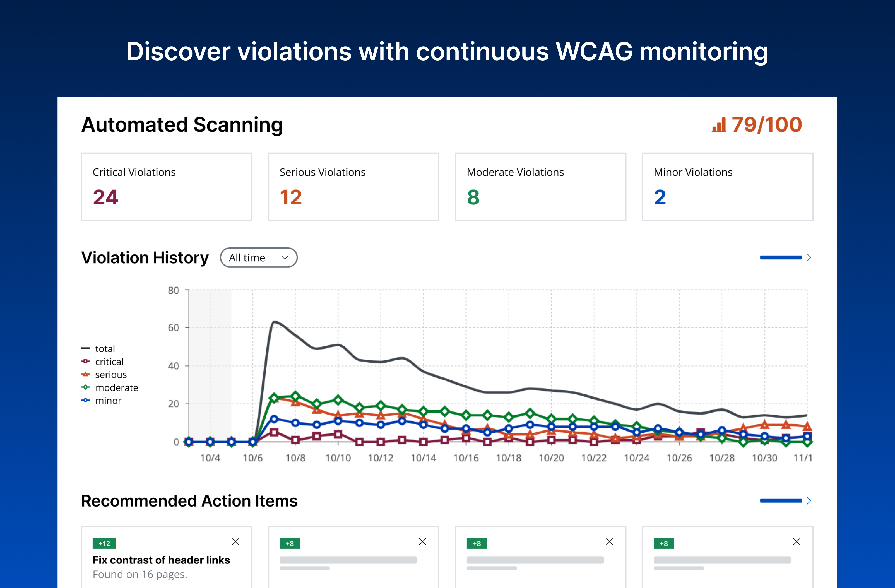Expand Recommended Action Items with the arrow link
The height and width of the screenshot is (588, 895).
point(785,501)
